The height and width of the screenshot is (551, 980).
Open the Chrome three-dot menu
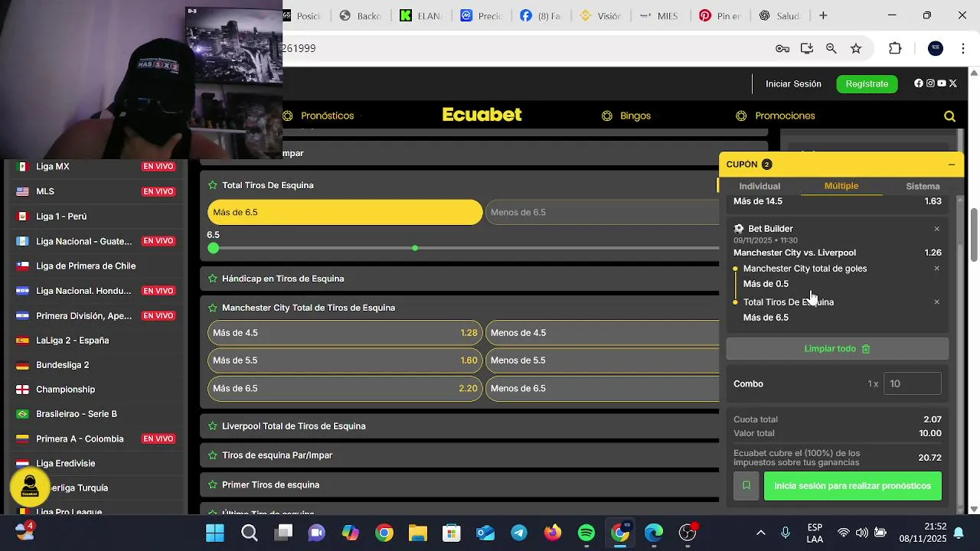tap(963, 48)
